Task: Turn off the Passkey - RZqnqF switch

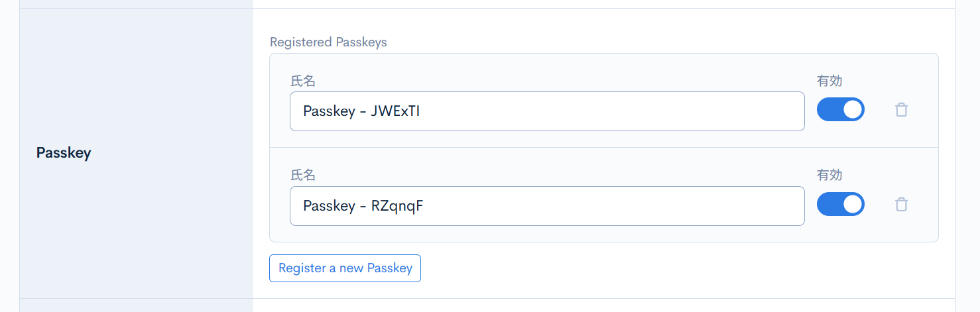Action: (x=840, y=204)
